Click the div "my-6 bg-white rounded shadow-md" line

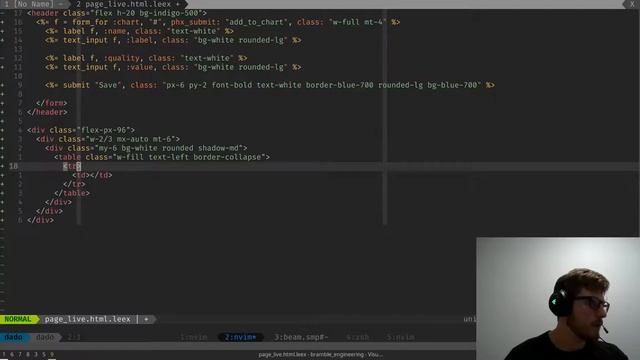click(146, 148)
